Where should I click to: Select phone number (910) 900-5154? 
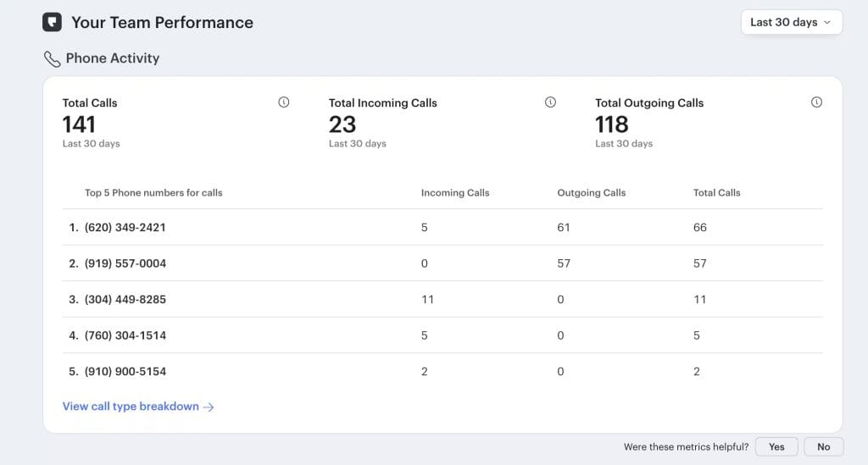pyautogui.click(x=125, y=372)
